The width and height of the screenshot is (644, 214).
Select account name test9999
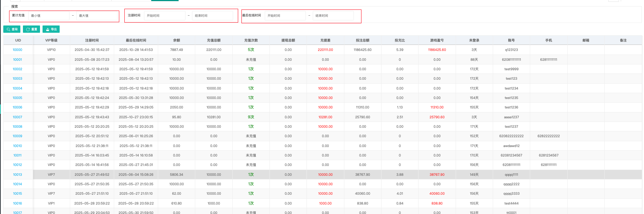(x=511, y=69)
